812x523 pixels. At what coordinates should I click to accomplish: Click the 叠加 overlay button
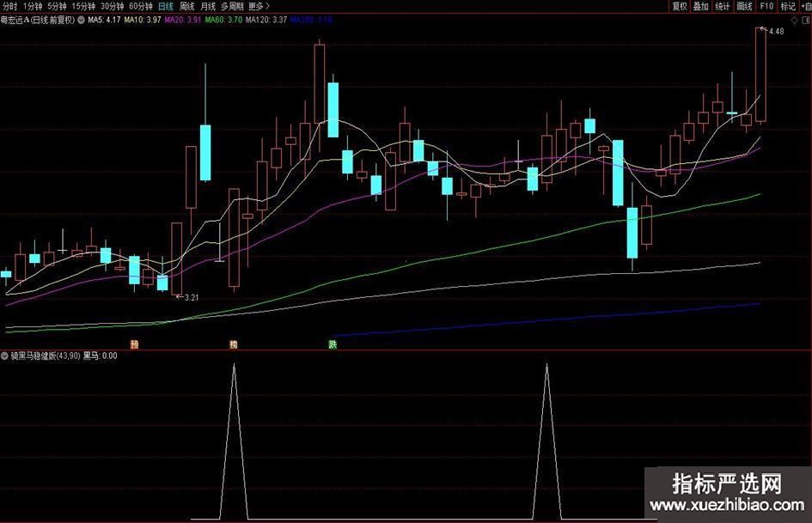[700, 6]
